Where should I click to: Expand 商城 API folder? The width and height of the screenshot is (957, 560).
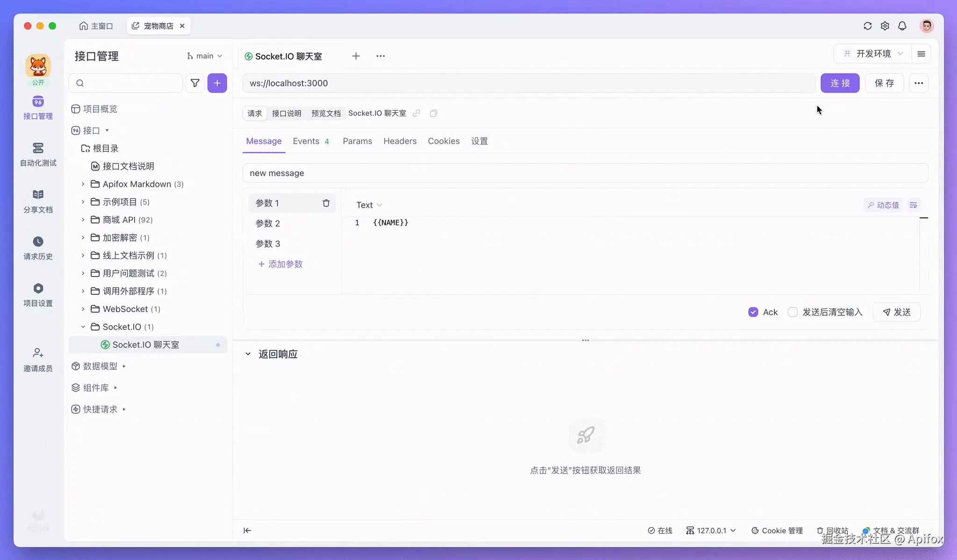click(83, 220)
